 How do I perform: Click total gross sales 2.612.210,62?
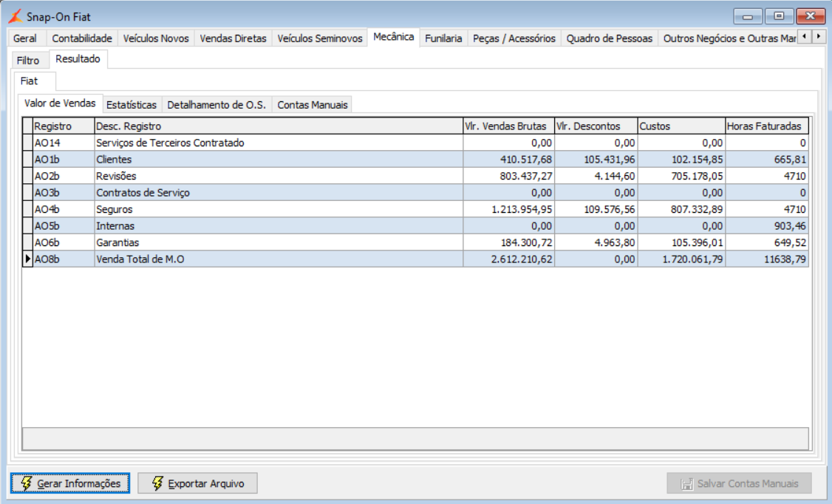coord(509,259)
